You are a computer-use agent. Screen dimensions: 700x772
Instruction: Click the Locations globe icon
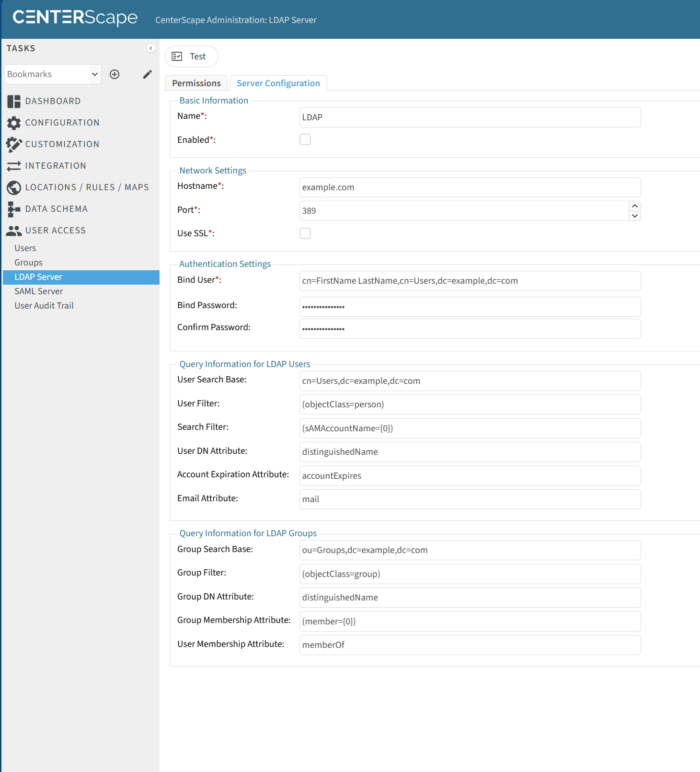click(14, 187)
